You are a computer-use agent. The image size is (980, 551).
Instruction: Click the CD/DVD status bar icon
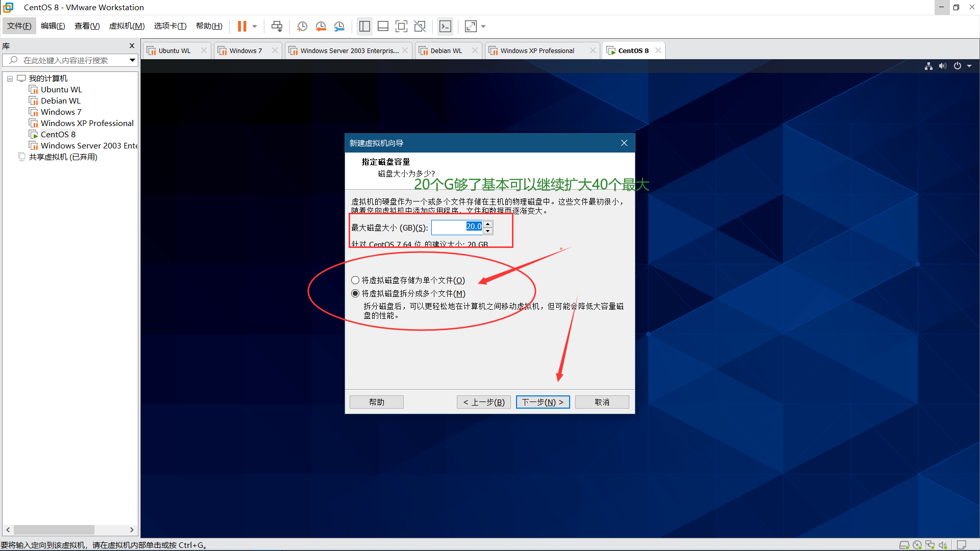[x=917, y=545]
